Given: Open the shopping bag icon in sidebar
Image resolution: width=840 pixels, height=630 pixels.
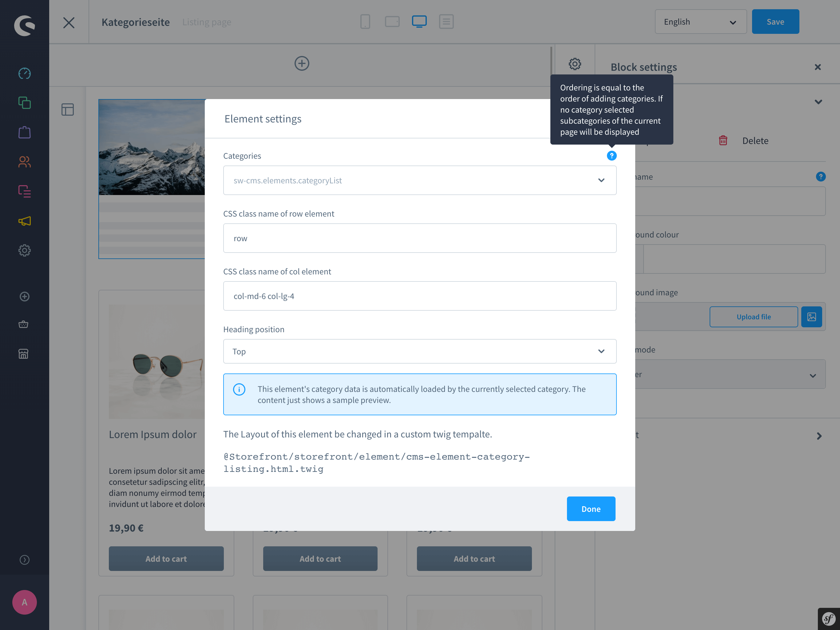Looking at the screenshot, I should click(25, 132).
